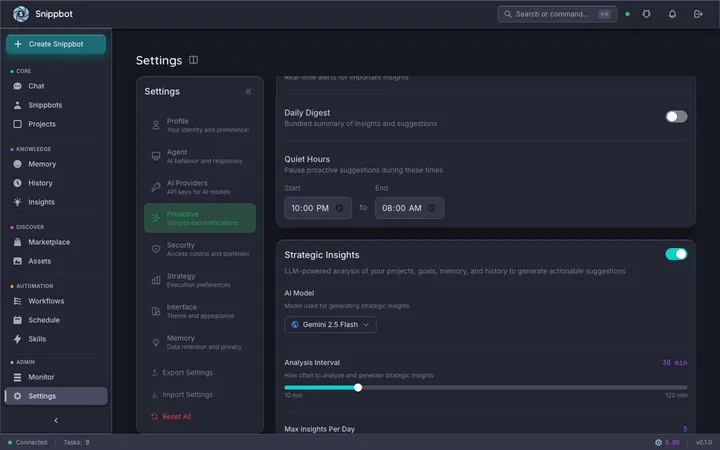Click Import Settings
720x450 pixels.
click(x=182, y=394)
